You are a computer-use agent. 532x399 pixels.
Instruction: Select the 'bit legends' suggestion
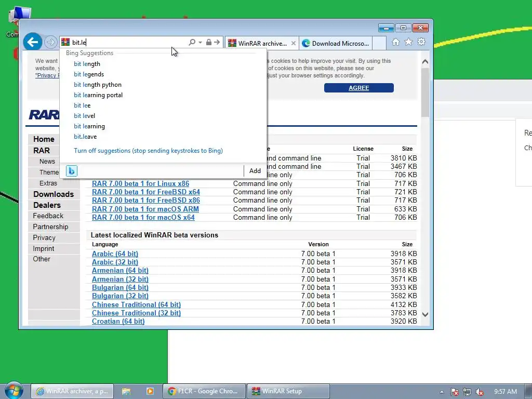[89, 74]
